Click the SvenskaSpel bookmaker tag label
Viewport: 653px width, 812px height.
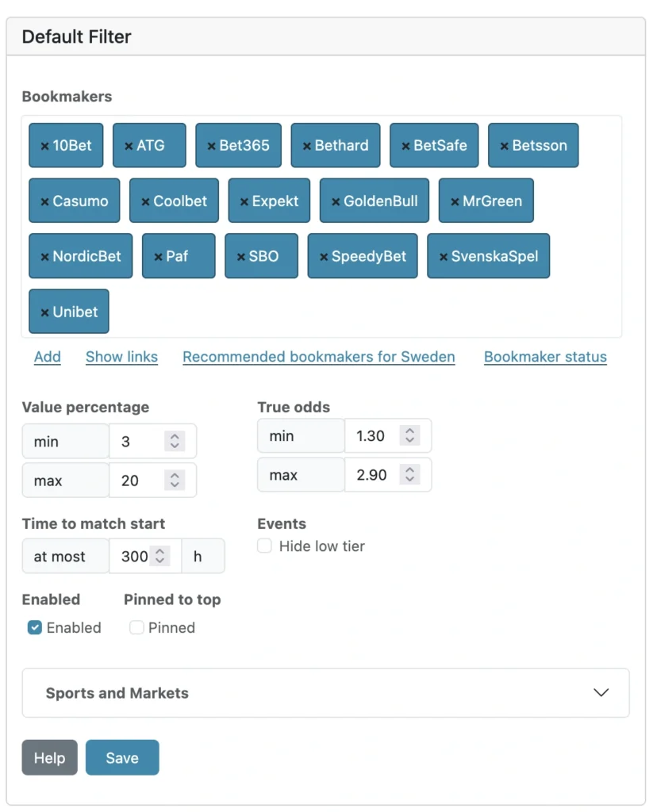click(495, 256)
